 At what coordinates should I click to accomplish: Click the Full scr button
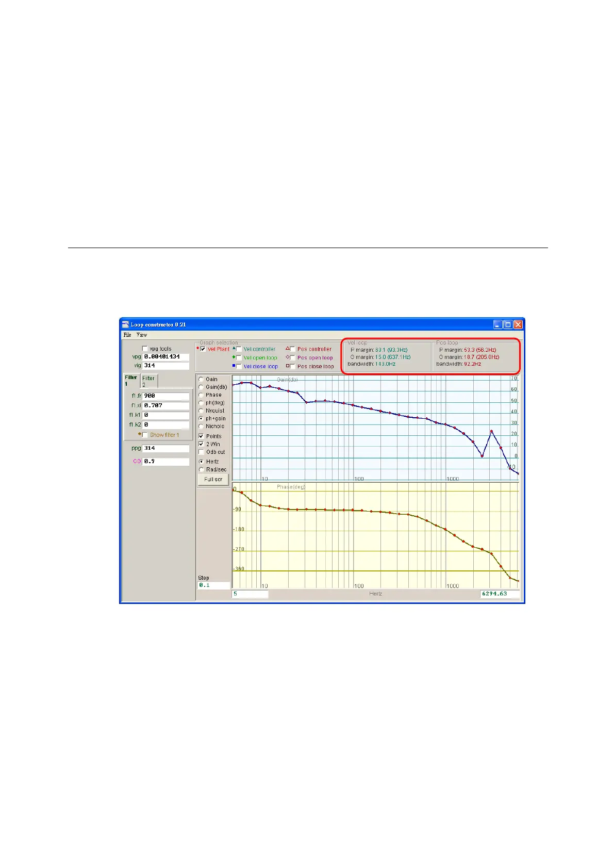point(213,480)
